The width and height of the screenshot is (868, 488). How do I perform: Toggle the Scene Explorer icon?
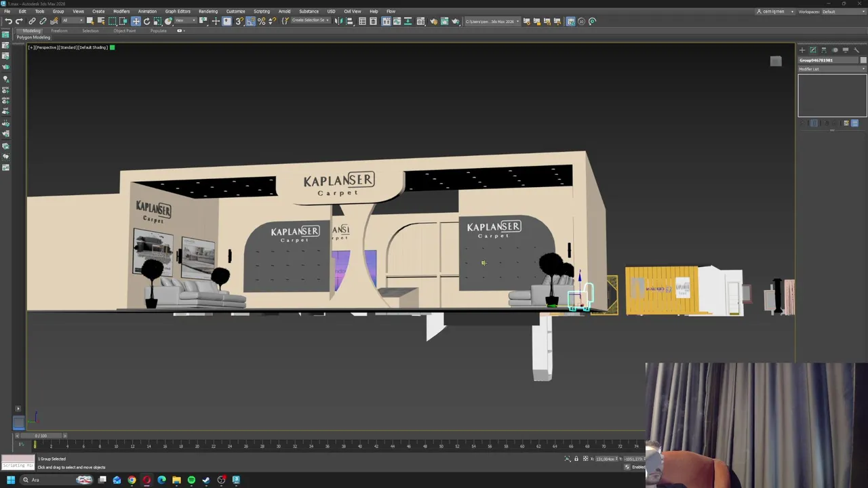363,21
